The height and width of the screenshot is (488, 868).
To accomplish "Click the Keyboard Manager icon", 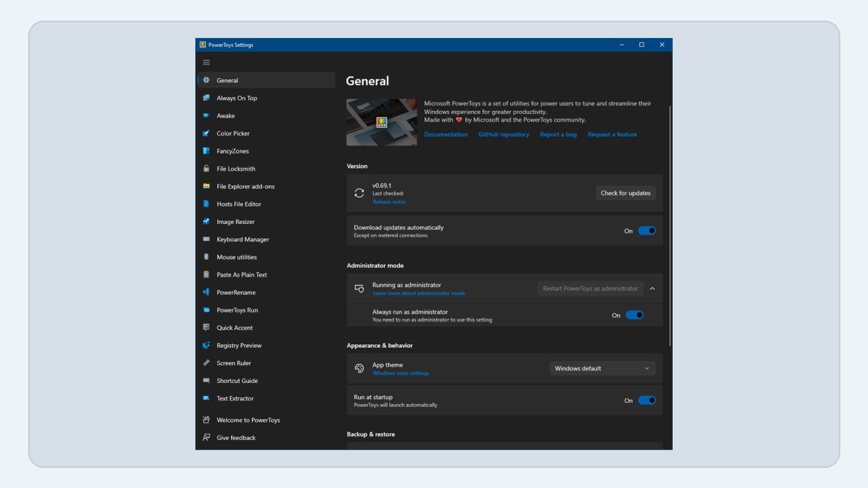I will click(x=206, y=239).
